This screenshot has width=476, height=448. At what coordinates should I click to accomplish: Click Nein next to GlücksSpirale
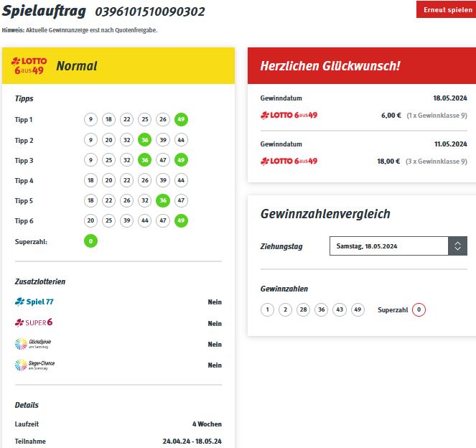click(215, 344)
